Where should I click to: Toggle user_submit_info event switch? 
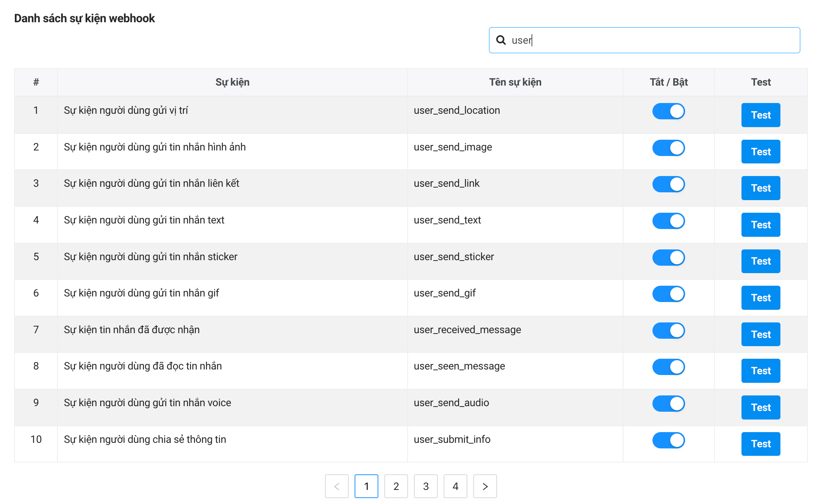click(668, 440)
